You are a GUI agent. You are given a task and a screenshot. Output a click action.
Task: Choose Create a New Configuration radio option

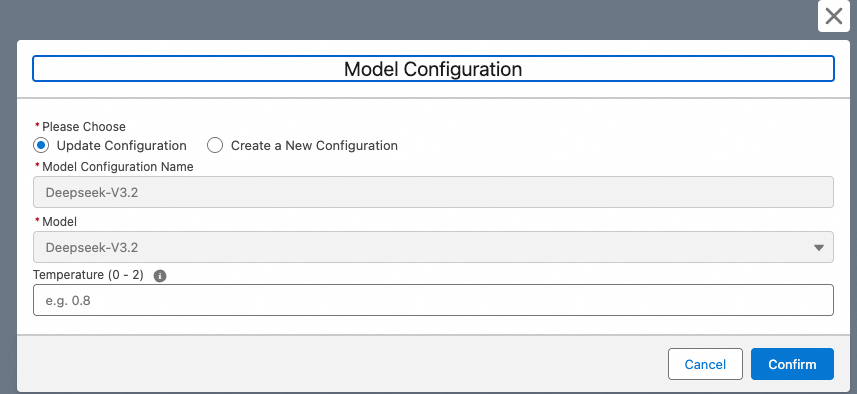(x=215, y=146)
